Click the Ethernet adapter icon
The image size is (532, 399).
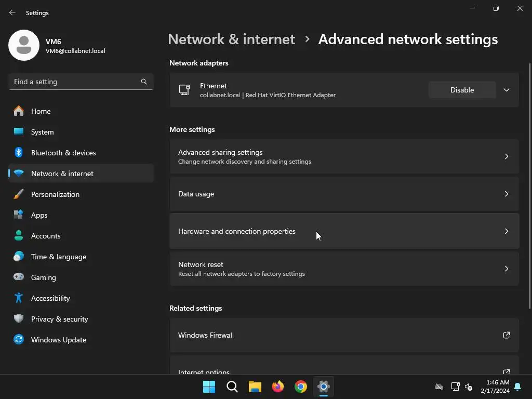[x=184, y=90]
